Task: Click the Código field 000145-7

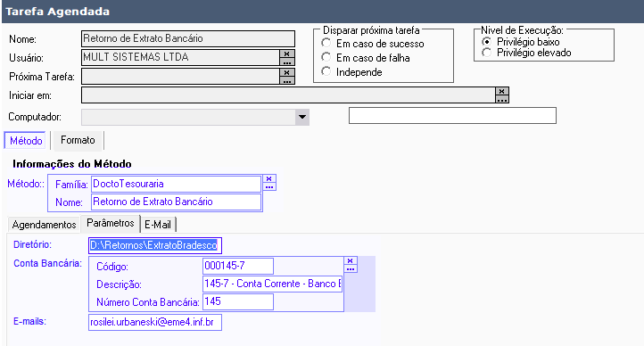Action: click(238, 266)
